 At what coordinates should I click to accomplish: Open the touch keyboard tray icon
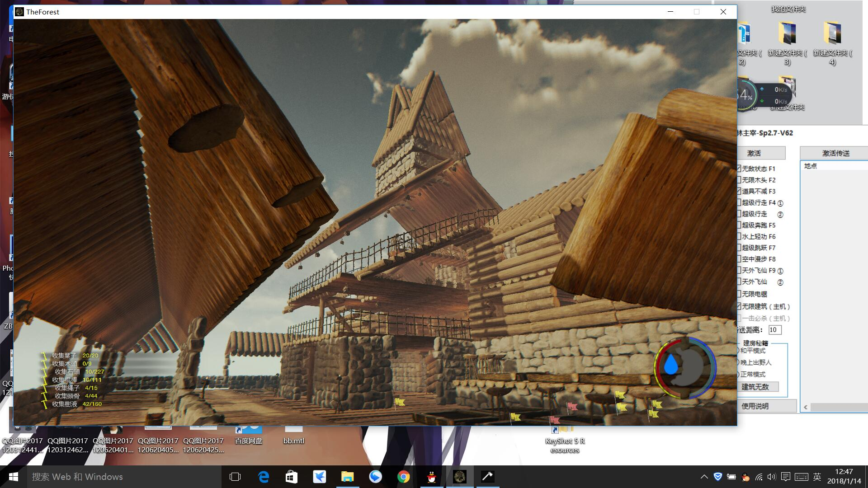click(802, 477)
